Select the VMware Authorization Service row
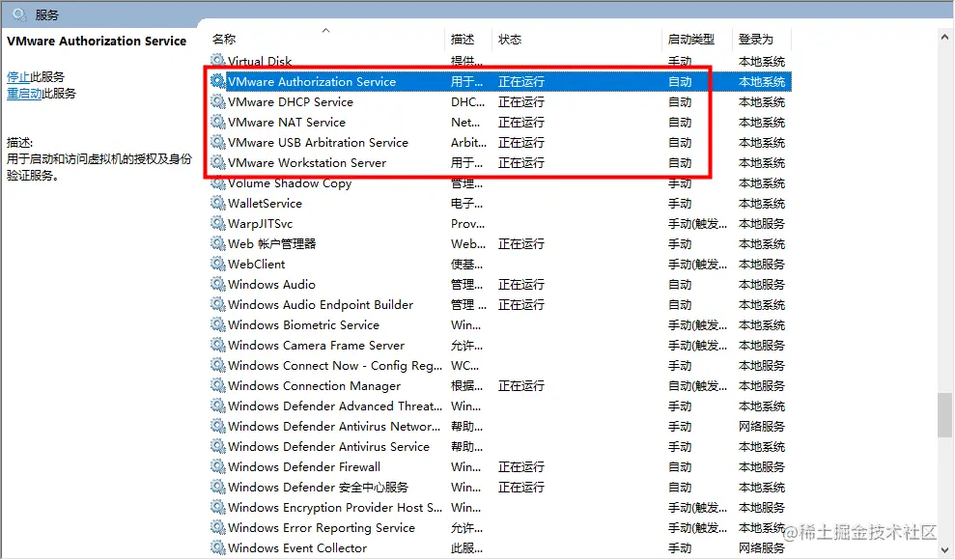The image size is (955, 560). [499, 81]
